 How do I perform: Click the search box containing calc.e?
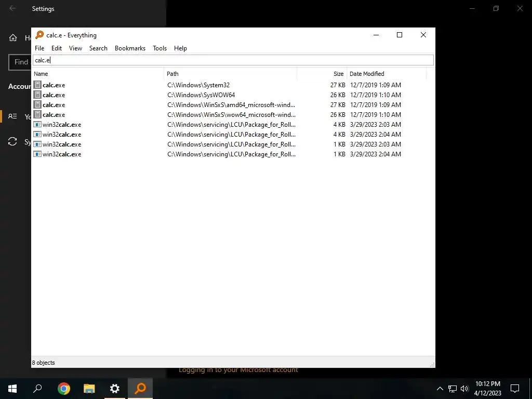(233, 60)
